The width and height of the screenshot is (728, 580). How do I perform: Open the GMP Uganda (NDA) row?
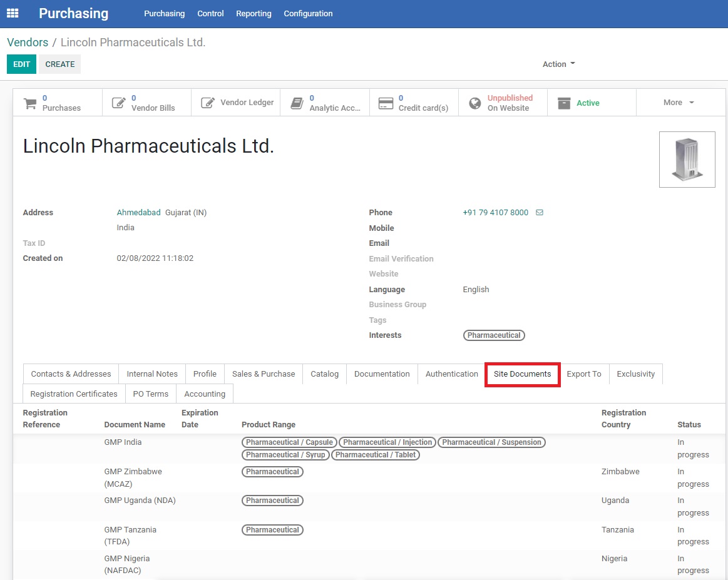click(369, 507)
